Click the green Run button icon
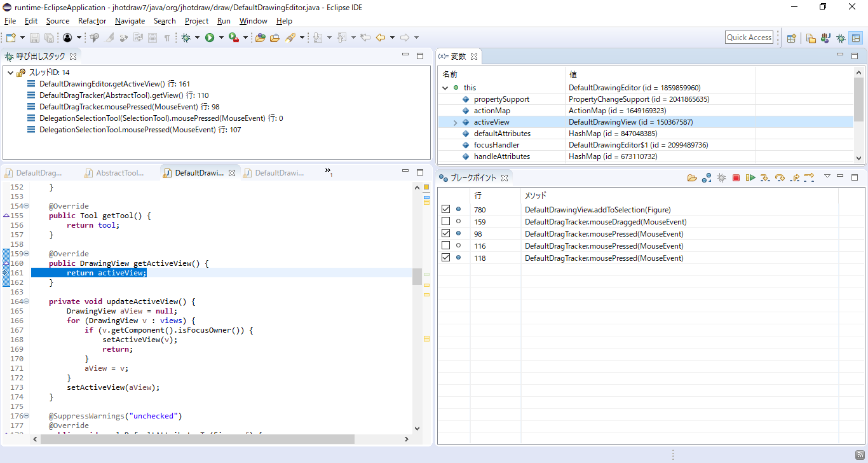 tap(210, 38)
